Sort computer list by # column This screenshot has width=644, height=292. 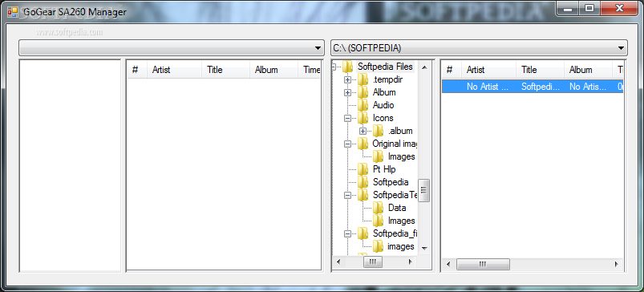click(x=452, y=70)
